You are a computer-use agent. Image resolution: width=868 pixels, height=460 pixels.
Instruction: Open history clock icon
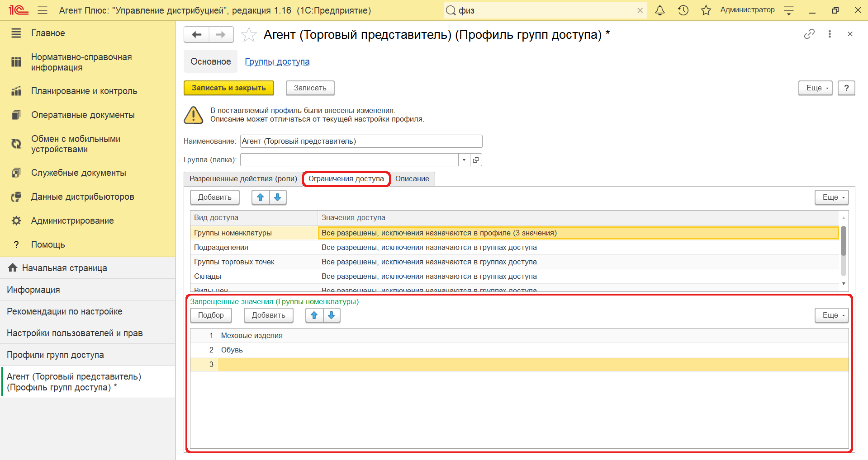[683, 10]
